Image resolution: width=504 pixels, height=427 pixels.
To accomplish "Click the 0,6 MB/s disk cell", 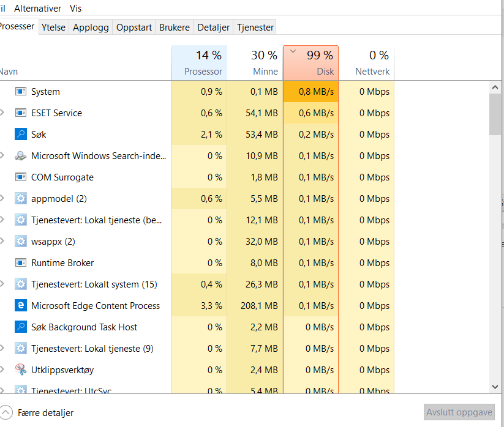I will click(311, 113).
